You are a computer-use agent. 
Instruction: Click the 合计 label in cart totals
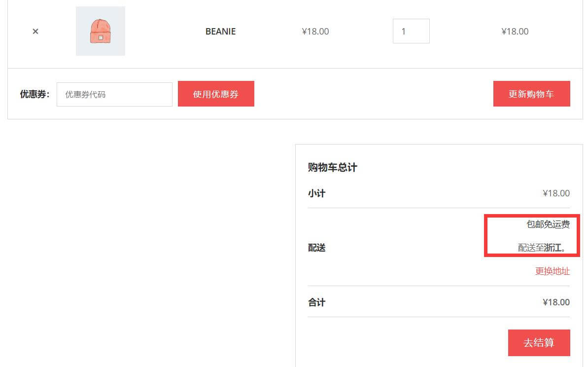[316, 302]
